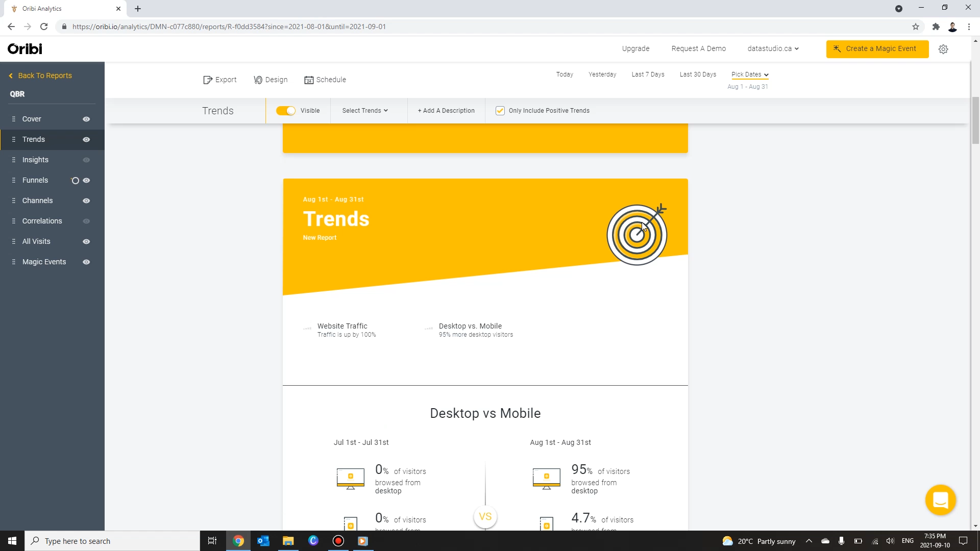Open the Schedule feature
This screenshot has width=980, height=551.
[x=325, y=80]
